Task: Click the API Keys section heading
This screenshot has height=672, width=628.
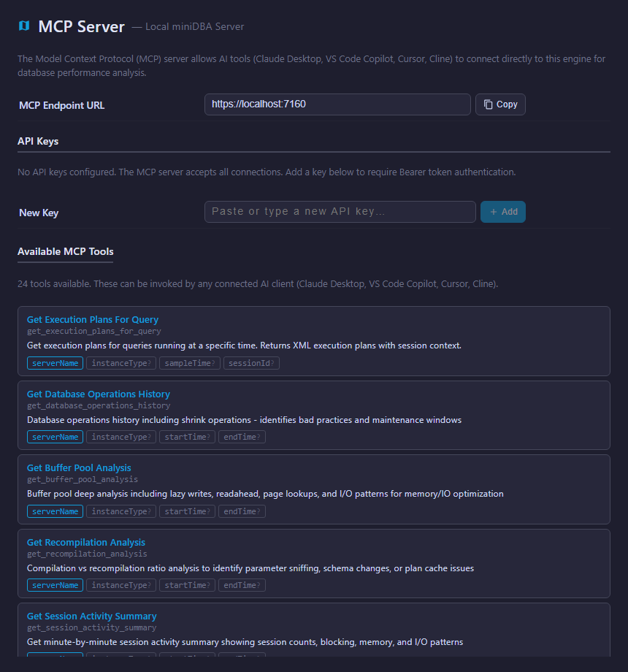Action: click(38, 141)
